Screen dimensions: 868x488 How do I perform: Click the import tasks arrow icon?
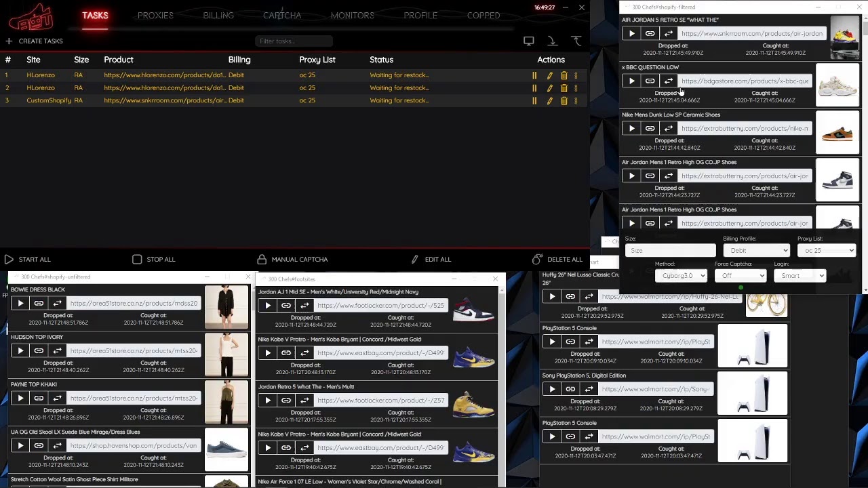tap(552, 41)
